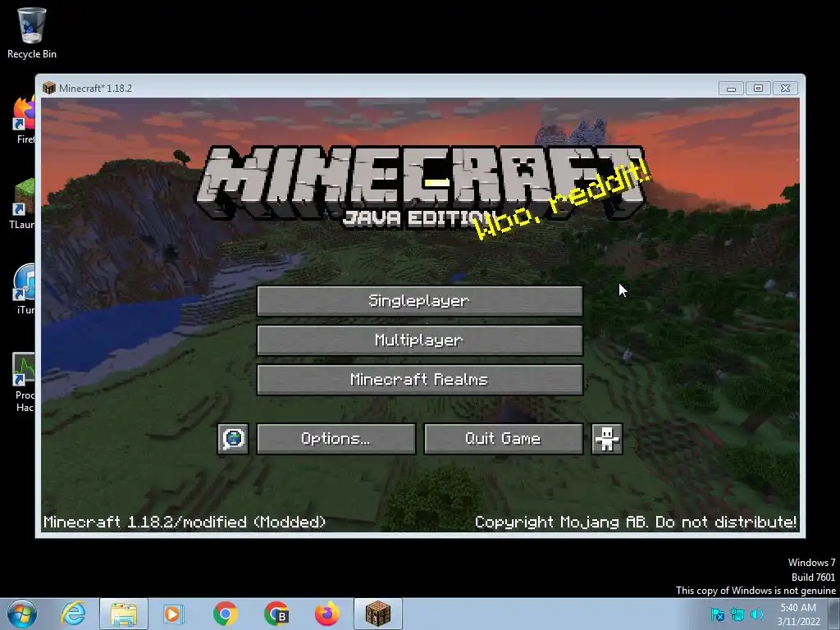Open Windows Explorer from taskbar
The height and width of the screenshot is (630, 840).
click(x=124, y=614)
